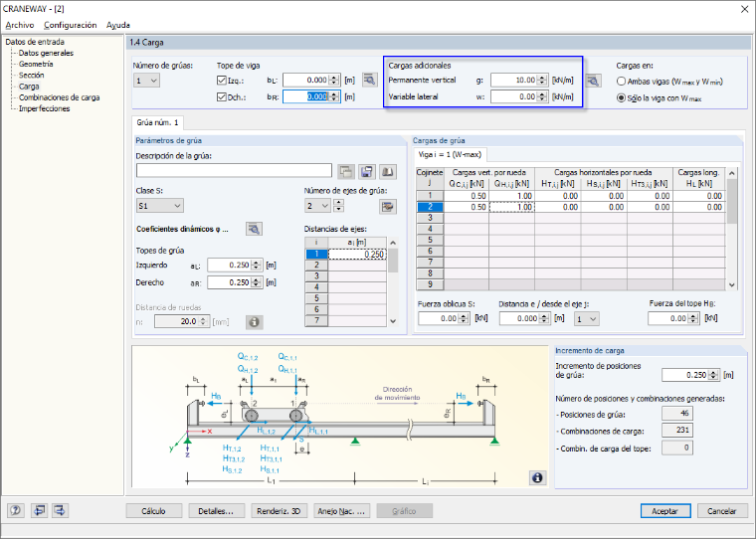Viewport: 756px width, 539px height.
Task: Open Configuración menu
Action: point(71,25)
